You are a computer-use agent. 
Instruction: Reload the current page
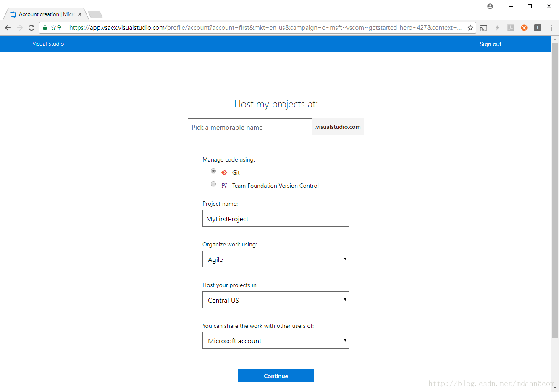click(31, 28)
